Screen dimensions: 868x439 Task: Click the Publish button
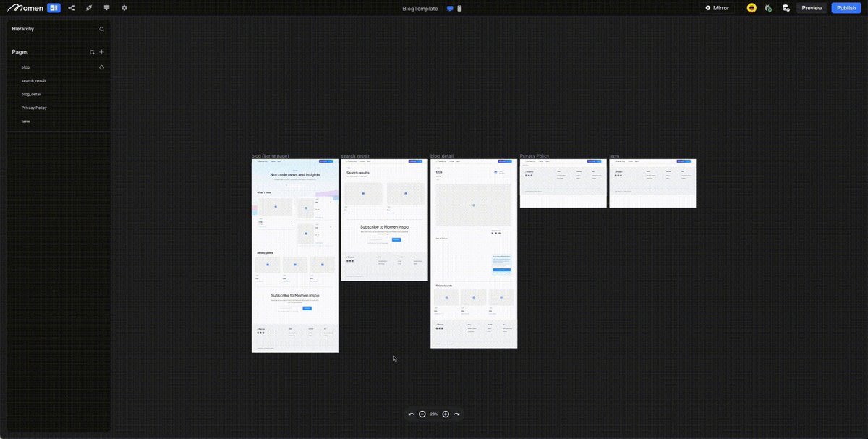[846, 7]
